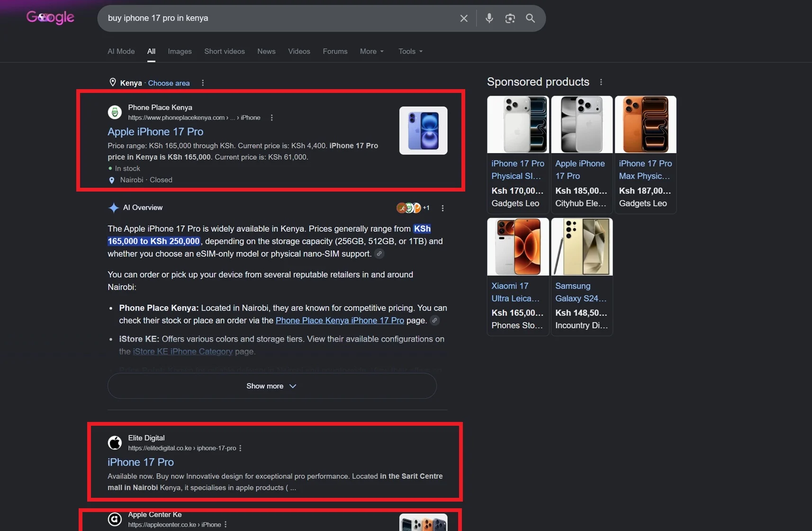The width and height of the screenshot is (812, 531).
Task: Open Samsung Galaxy S24 product title
Action: pyautogui.click(x=581, y=292)
